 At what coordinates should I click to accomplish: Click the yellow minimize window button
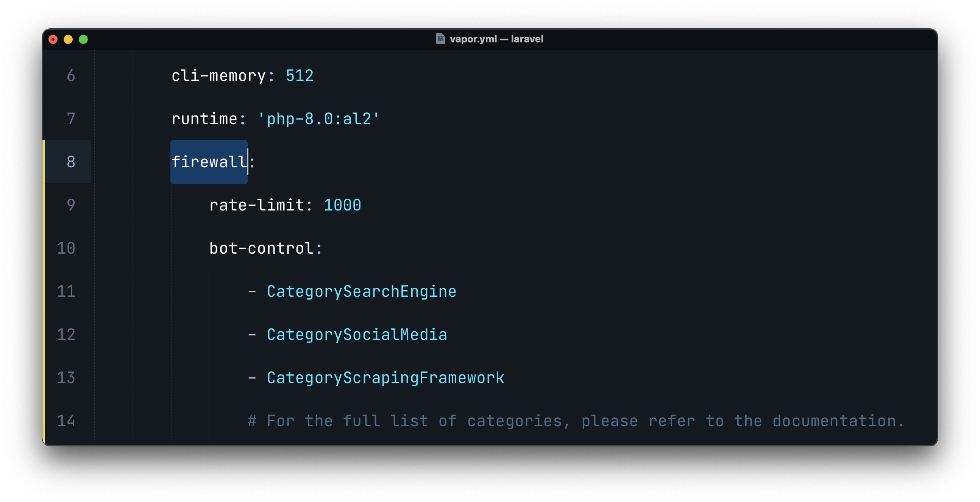(x=68, y=39)
